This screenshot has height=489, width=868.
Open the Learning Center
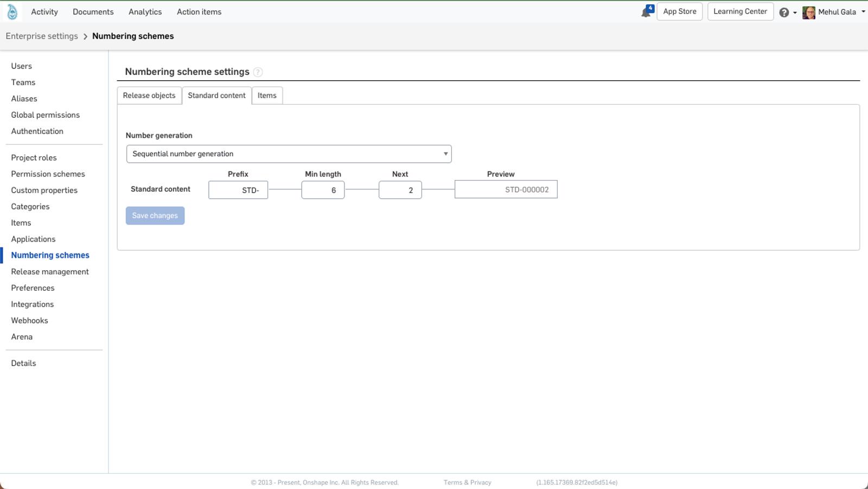click(x=740, y=11)
